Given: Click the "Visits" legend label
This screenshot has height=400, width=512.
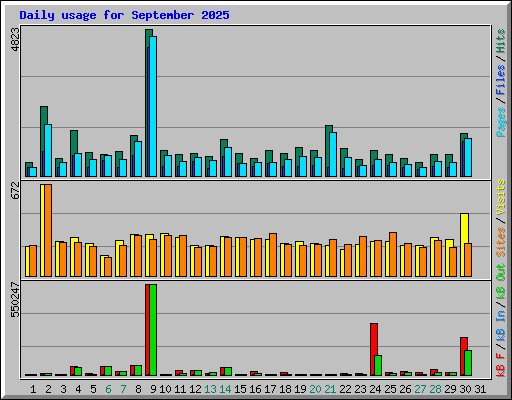Looking at the screenshot, I should pyautogui.click(x=501, y=197).
